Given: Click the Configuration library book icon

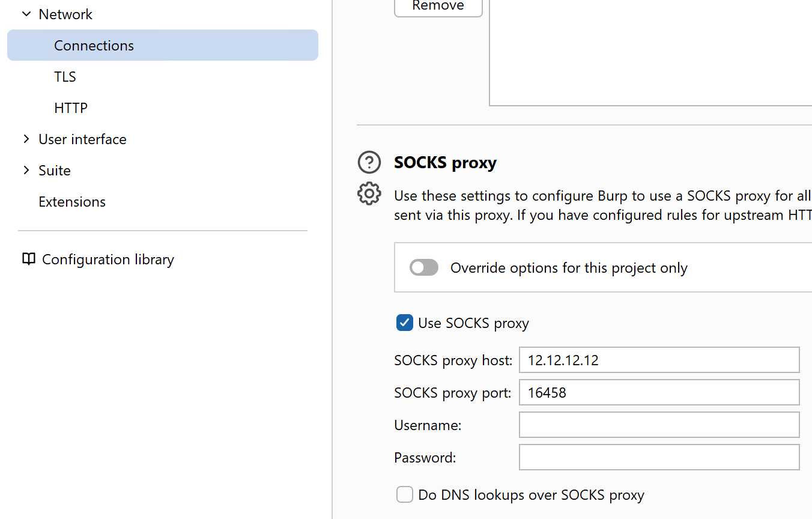Looking at the screenshot, I should (29, 259).
